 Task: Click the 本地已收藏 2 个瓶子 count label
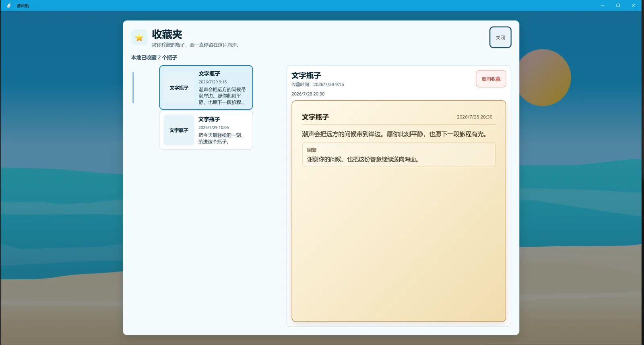tap(154, 58)
